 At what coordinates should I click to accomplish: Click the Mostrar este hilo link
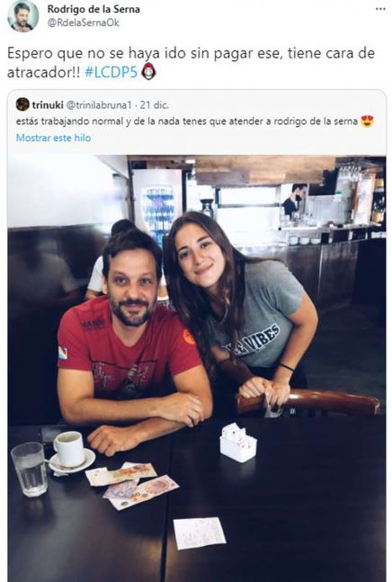point(53,138)
